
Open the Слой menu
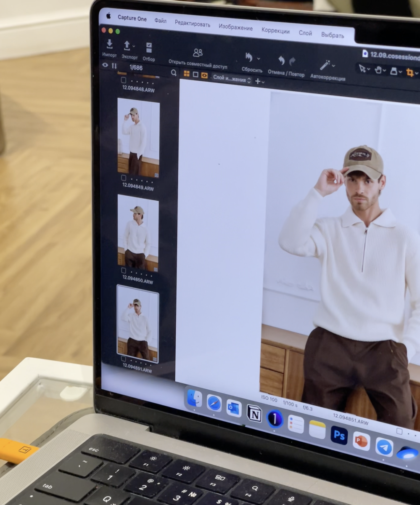(x=305, y=33)
